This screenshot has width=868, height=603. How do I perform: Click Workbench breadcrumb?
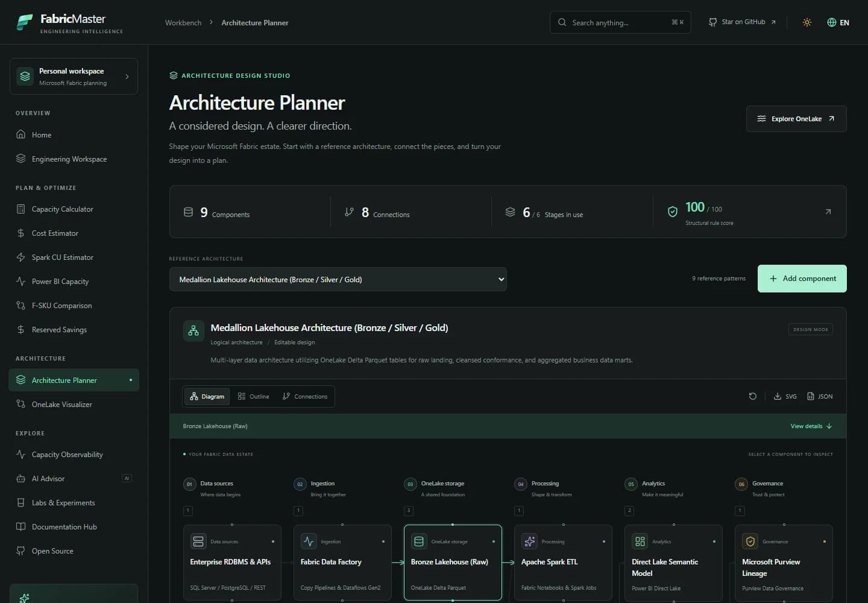pos(183,22)
